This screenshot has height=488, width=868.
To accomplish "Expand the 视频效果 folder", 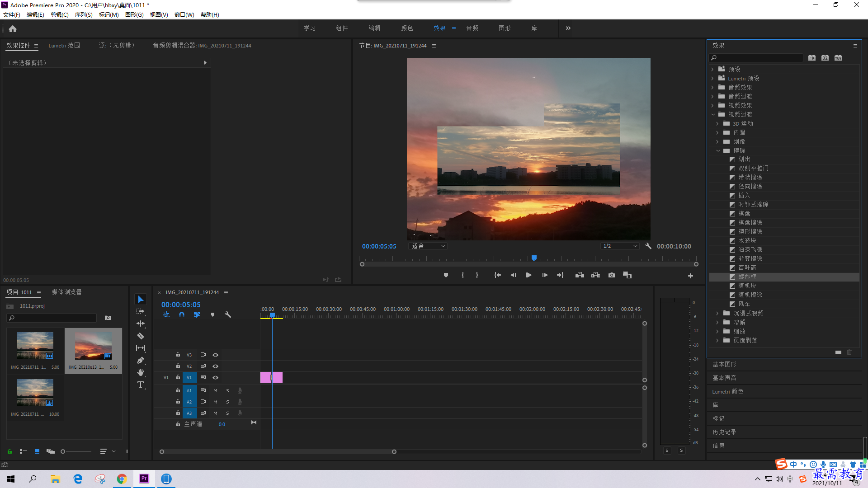I will tap(712, 106).
